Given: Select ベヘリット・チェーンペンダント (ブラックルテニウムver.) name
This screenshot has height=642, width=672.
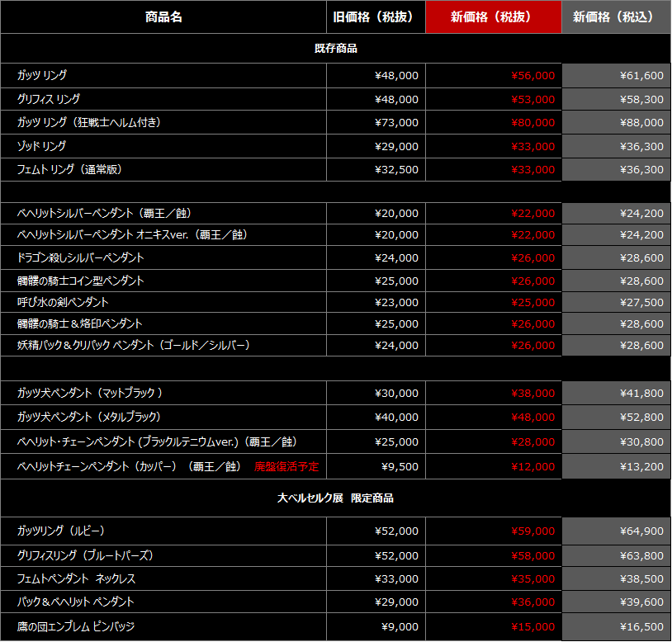Looking at the screenshot, I should [157, 442].
